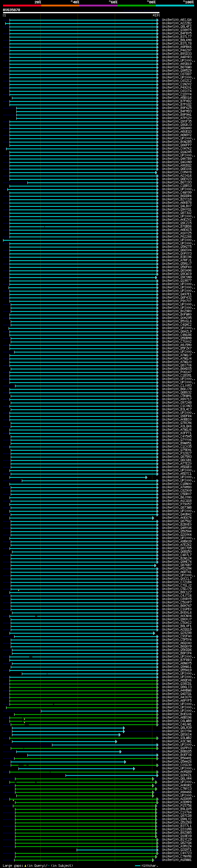The width and height of the screenshot is (197, 868).
Task: Select the UniRef100_Q9SF35 label
Action: pyautogui.click(x=177, y=121)
